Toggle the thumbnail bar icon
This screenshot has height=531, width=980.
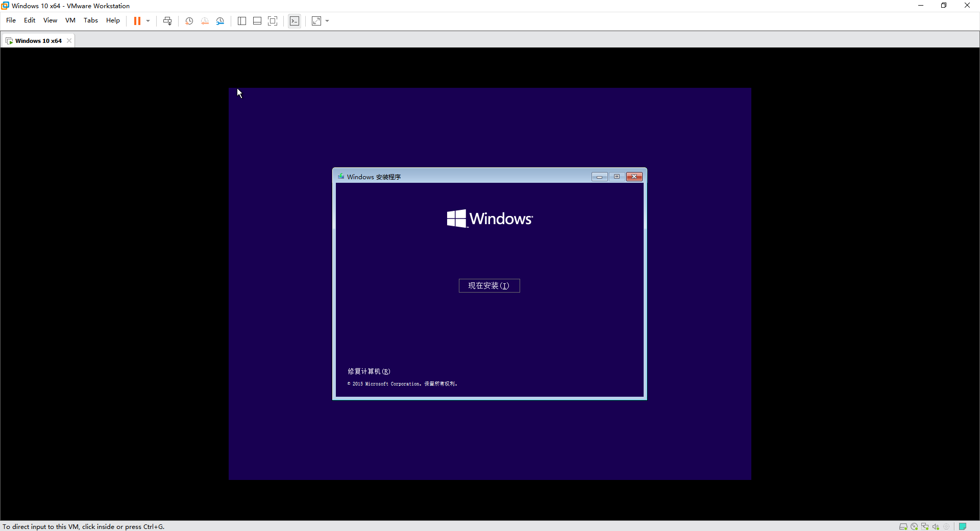point(257,21)
